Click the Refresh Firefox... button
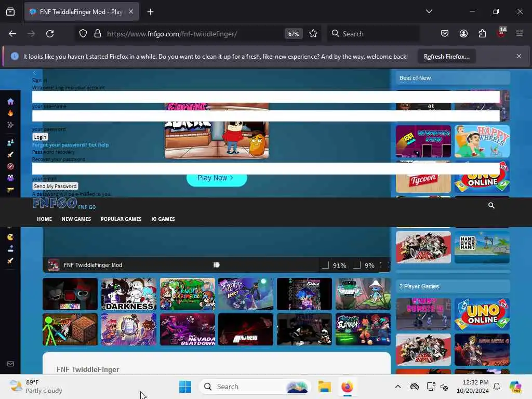532x399 pixels. [x=446, y=57]
